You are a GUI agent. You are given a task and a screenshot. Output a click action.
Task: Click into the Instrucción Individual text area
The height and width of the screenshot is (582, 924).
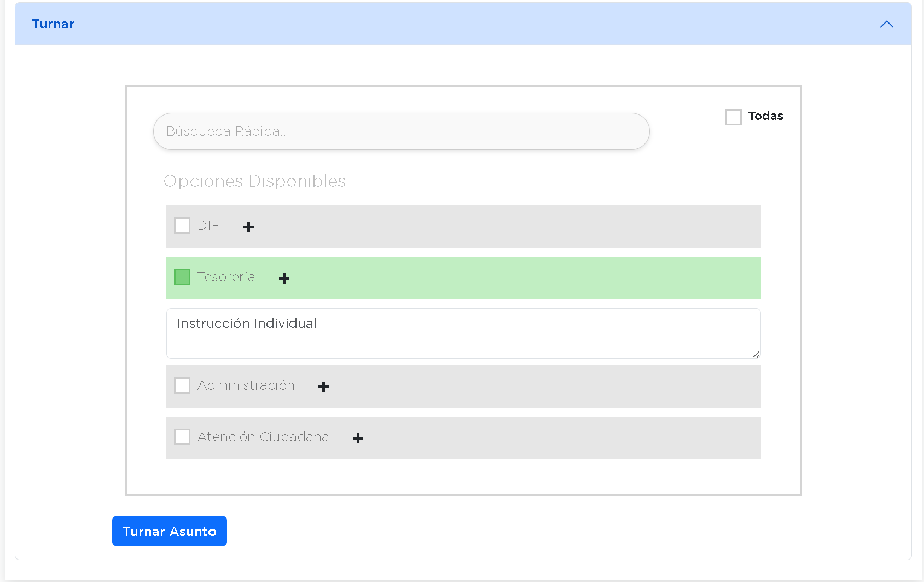463,333
